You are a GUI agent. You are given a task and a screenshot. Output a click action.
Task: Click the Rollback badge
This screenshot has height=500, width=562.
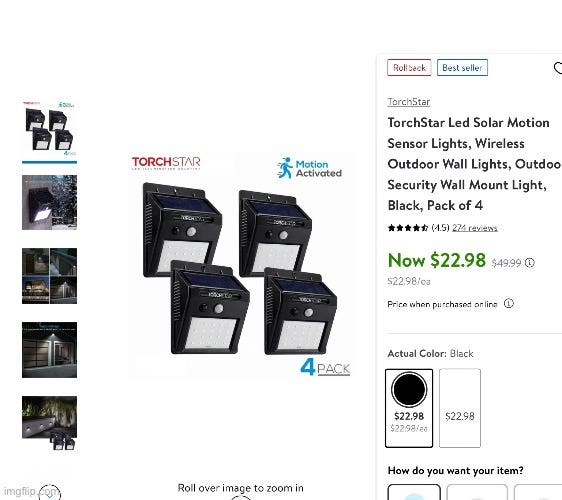click(x=409, y=68)
